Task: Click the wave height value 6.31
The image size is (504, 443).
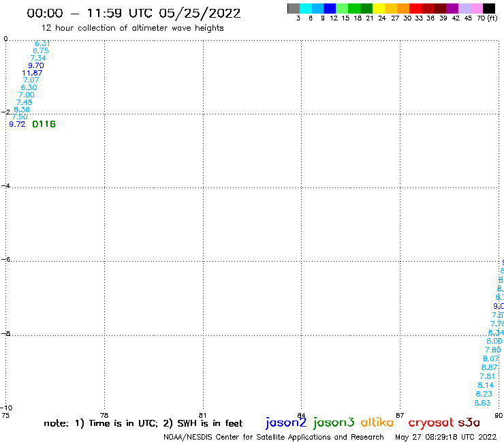Action: (x=42, y=44)
